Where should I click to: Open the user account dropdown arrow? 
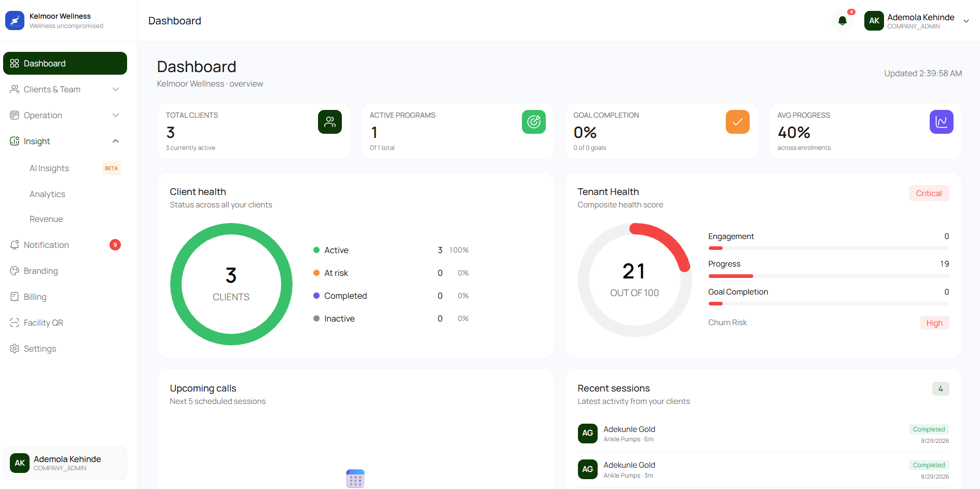click(966, 21)
